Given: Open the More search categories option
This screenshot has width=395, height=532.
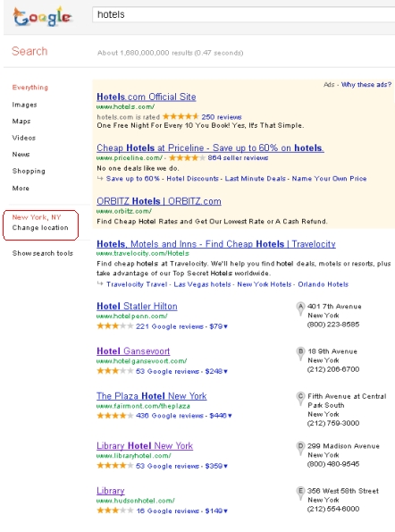Looking at the screenshot, I should [x=21, y=188].
